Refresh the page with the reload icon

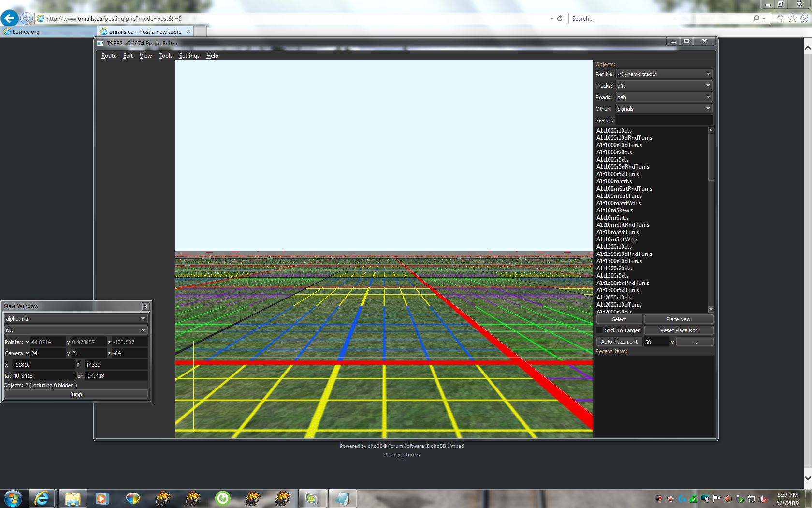[x=560, y=18]
